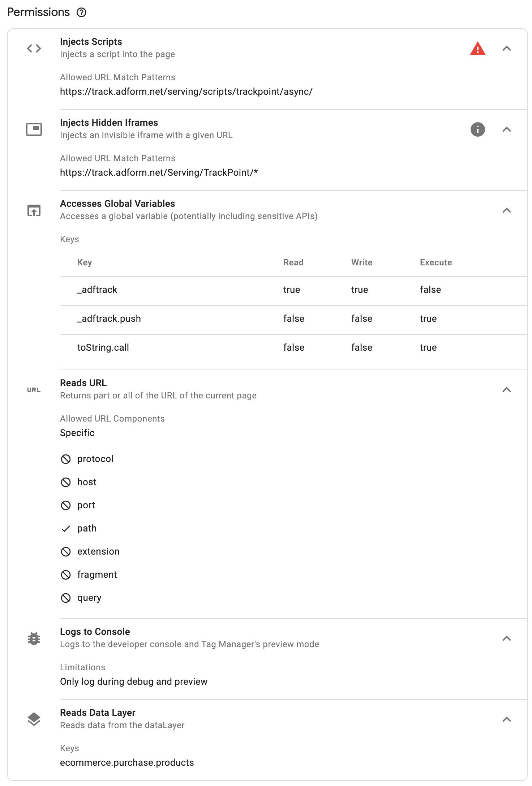The image size is (532, 786).
Task: Click the Permissions help question mark icon
Action: [x=82, y=13]
